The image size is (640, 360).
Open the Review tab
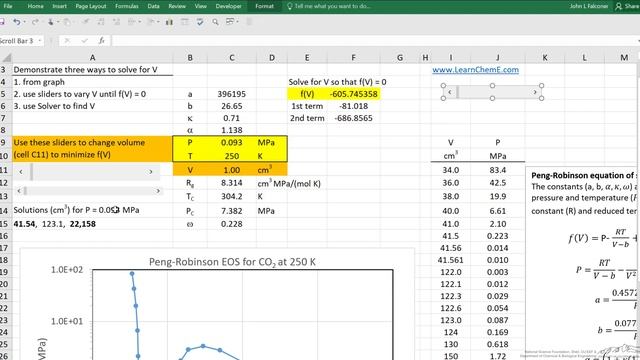pyautogui.click(x=177, y=6)
